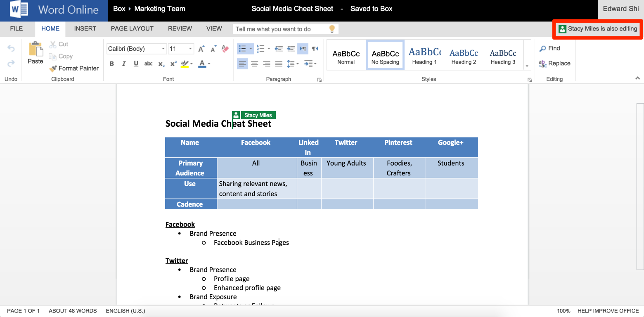Apply the Heading 2 style
Image resolution: width=644 pixels, height=317 pixels.
pyautogui.click(x=464, y=55)
